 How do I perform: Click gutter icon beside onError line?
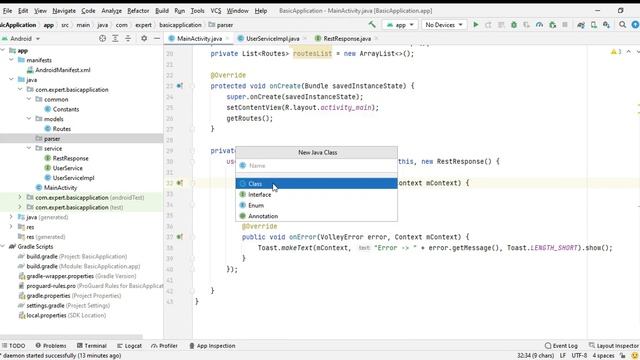[x=180, y=237]
